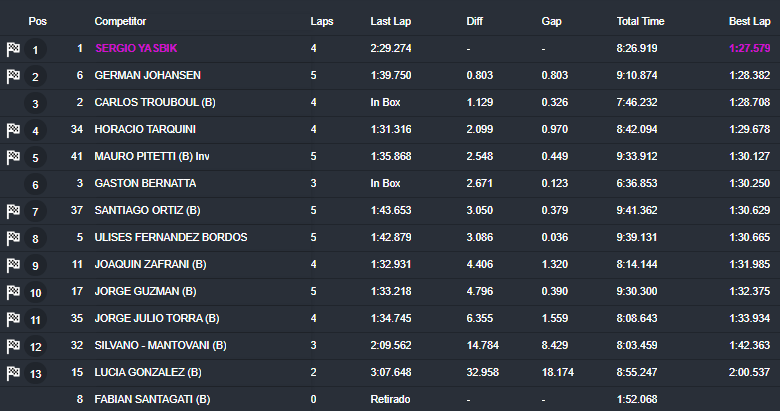Click the finish flag beside Santiago Ortiz
This screenshot has width=780, height=411.
tap(13, 210)
